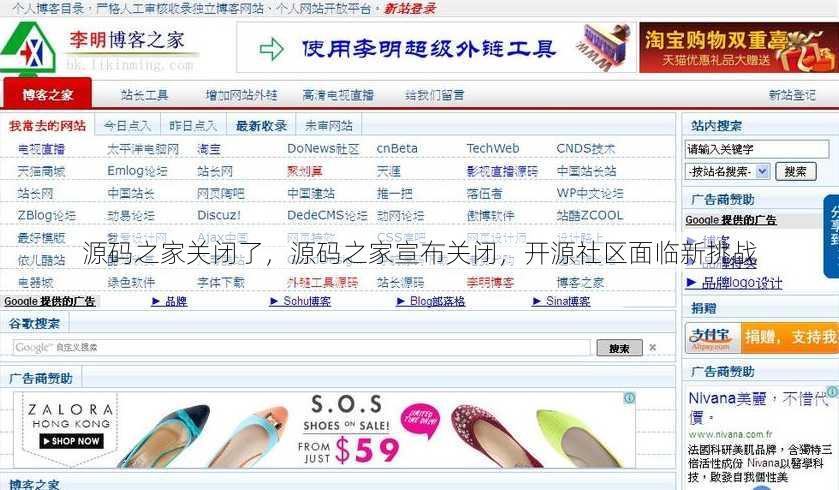Screen dimensions: 839x490
Task: Open the 字体下载 link
Action: [x=221, y=282]
